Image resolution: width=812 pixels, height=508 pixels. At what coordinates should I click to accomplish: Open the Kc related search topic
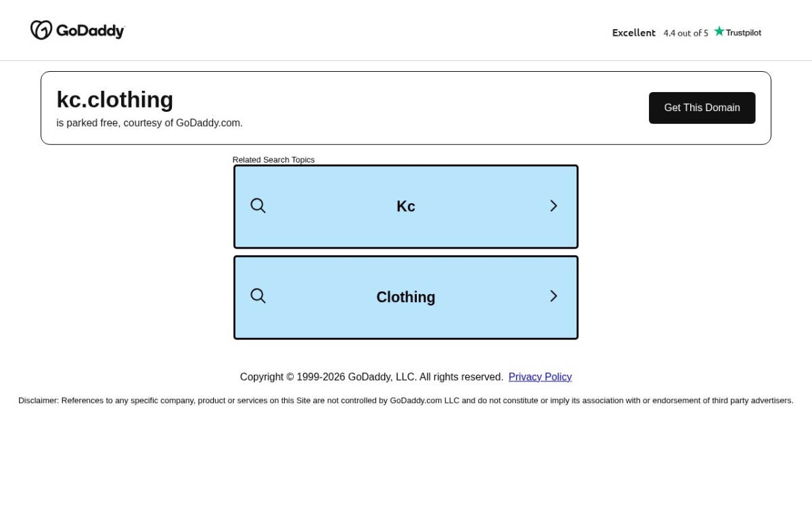pyautogui.click(x=406, y=207)
